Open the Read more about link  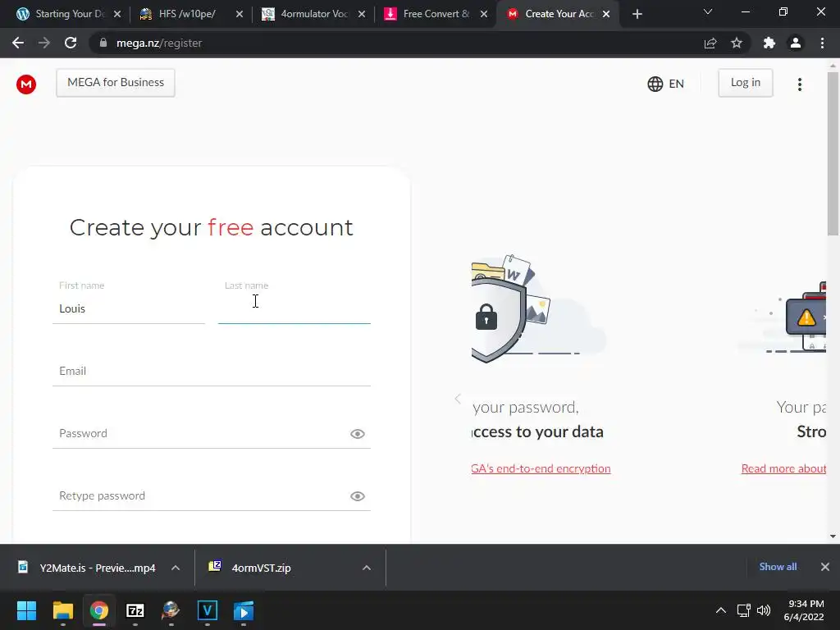pos(783,468)
